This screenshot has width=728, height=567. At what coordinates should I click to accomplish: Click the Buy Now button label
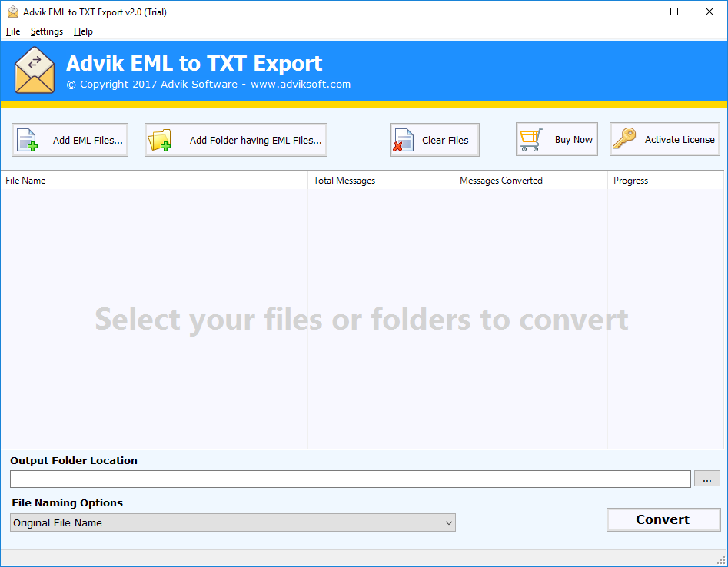point(573,140)
